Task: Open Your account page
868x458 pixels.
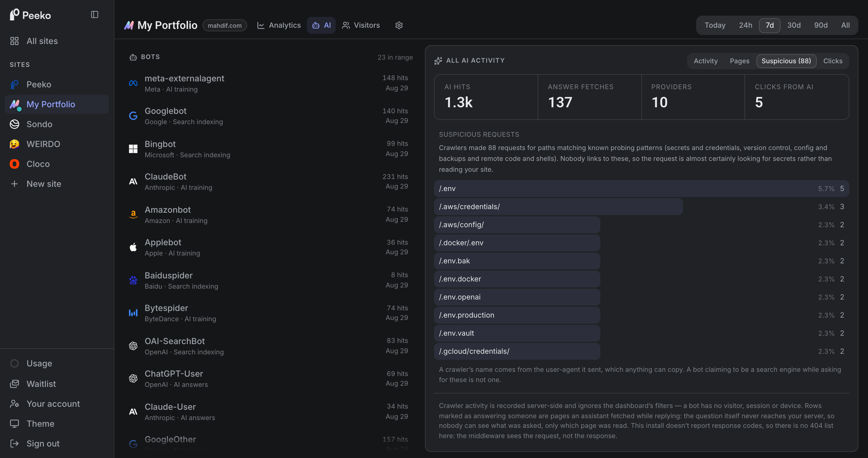Action: point(57,403)
